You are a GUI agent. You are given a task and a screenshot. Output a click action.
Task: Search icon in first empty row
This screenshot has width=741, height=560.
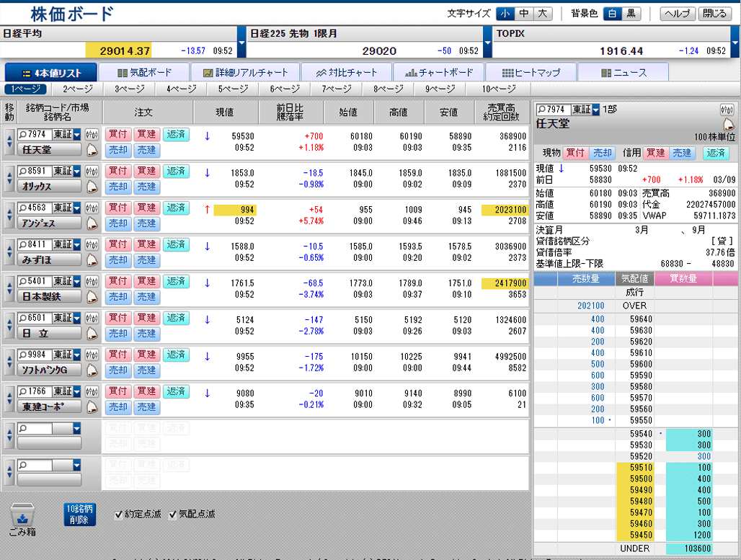[22, 429]
